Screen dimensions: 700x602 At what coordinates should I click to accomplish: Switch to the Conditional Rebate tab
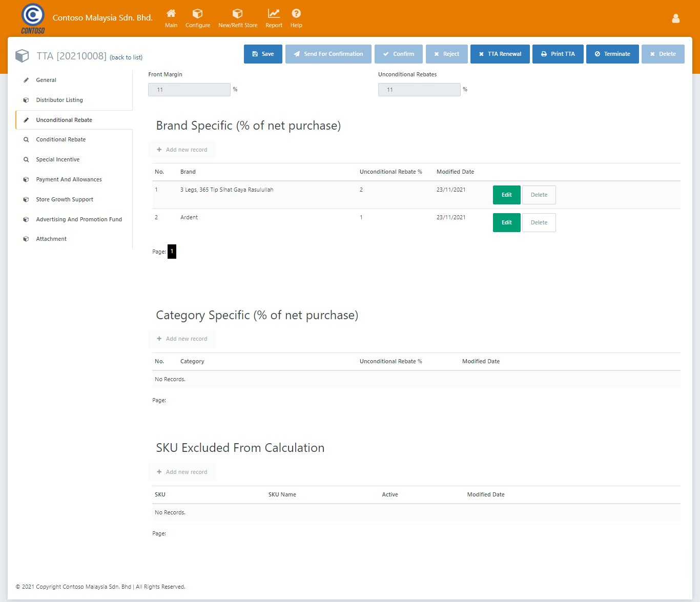point(61,139)
